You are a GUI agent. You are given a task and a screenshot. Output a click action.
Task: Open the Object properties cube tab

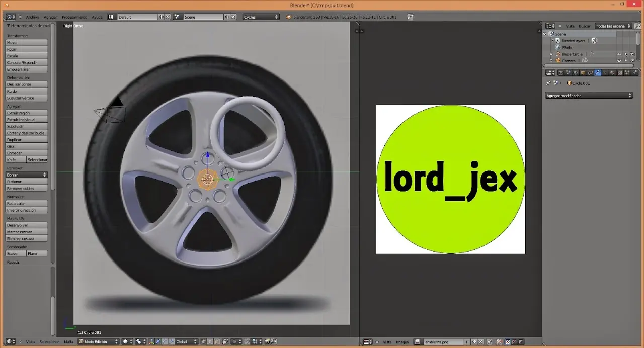point(583,72)
